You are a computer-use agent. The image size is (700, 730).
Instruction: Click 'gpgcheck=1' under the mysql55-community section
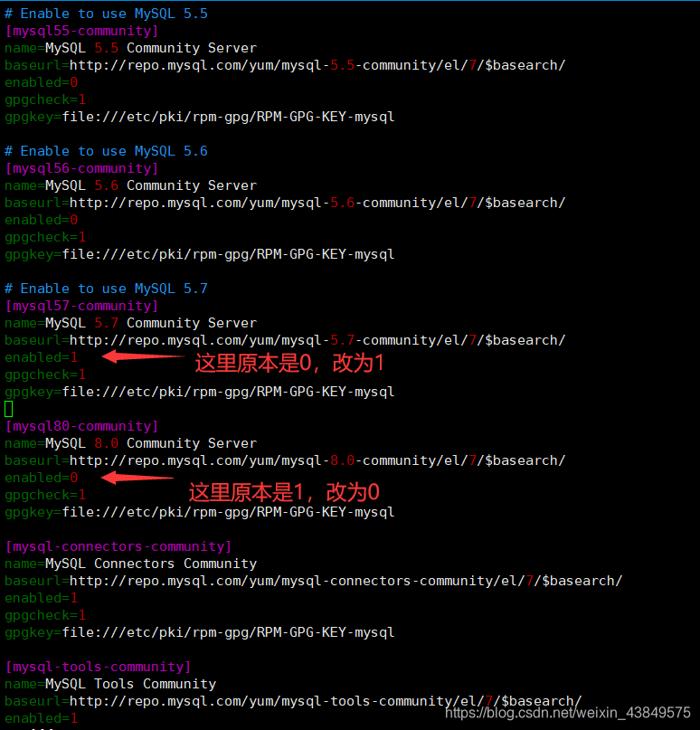(x=45, y=100)
